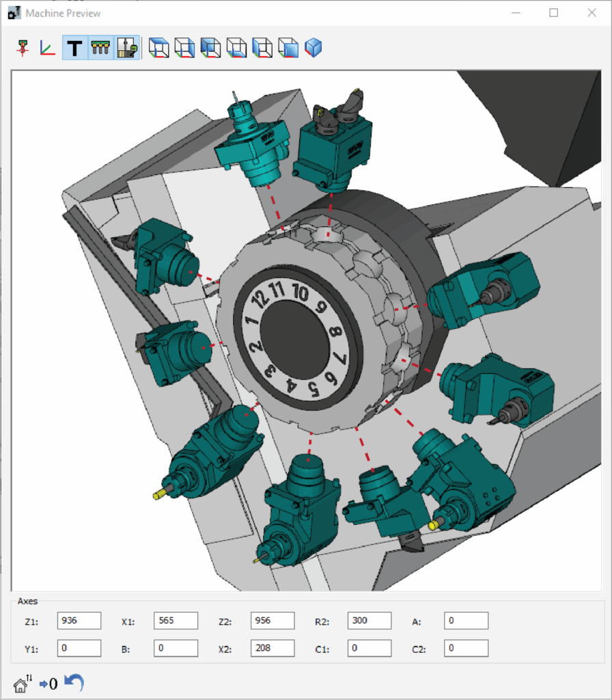The width and height of the screenshot is (612, 700).
Task: Click the machine origin marker icon
Action: click(23, 48)
